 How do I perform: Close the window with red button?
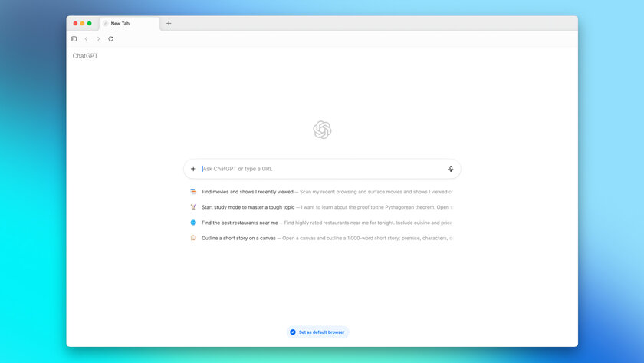[x=75, y=24]
